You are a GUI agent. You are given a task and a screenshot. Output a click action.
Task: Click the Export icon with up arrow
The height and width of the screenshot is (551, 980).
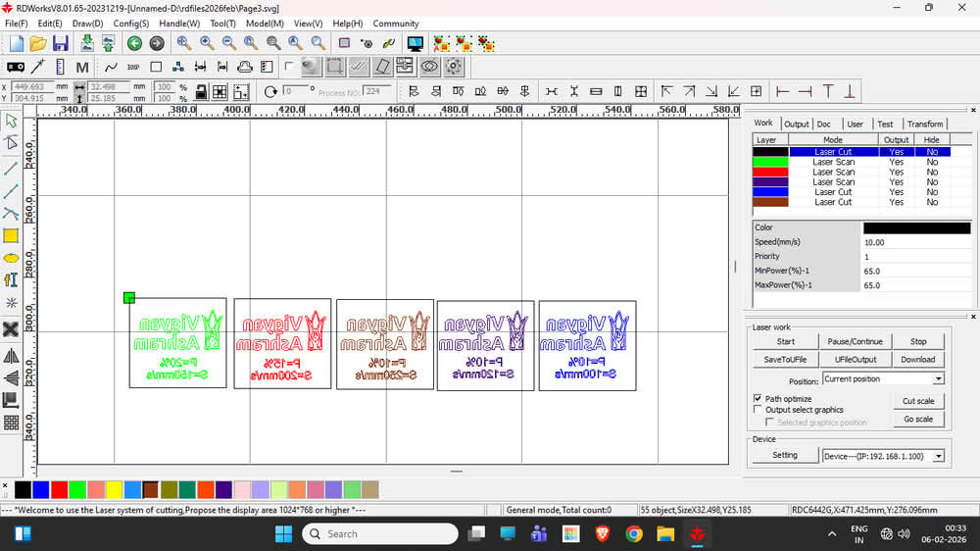pos(108,43)
